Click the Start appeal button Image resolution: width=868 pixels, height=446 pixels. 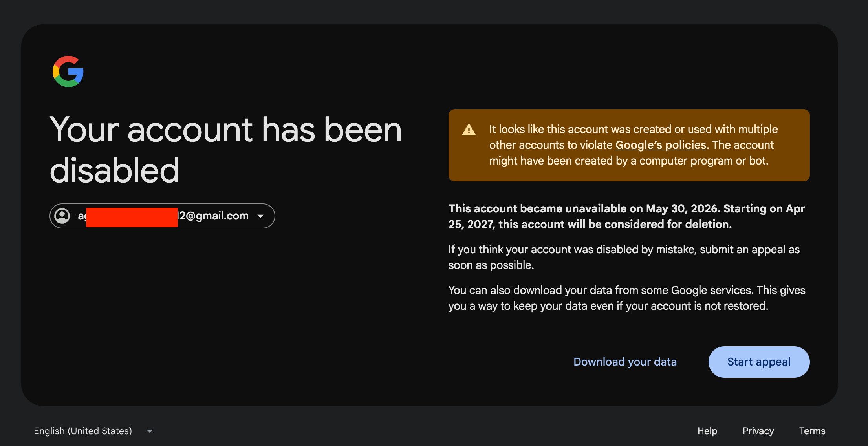[759, 362]
